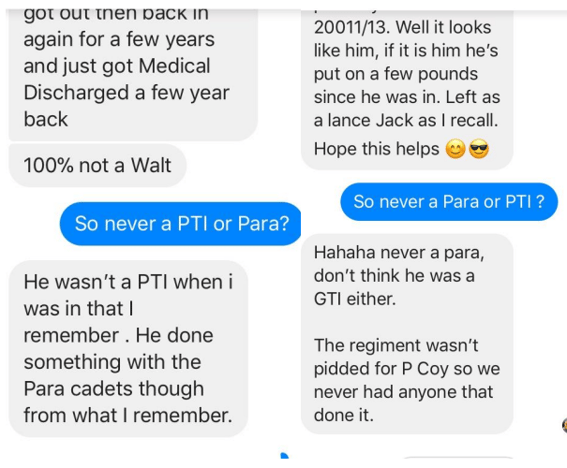The width and height of the screenshot is (567, 468).
Task: Select the "Medical Discharged a few year back" message
Action: point(133,72)
